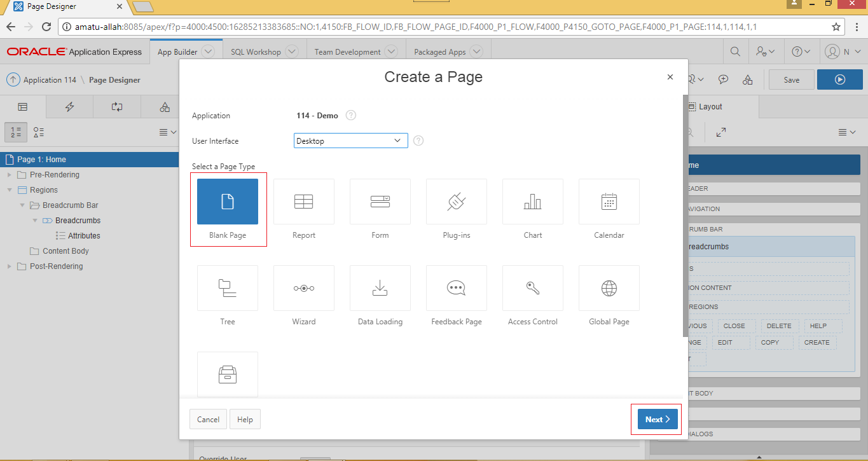Open the User Interface Desktop dropdown
Image resolution: width=868 pixels, height=461 pixels.
[x=350, y=141]
